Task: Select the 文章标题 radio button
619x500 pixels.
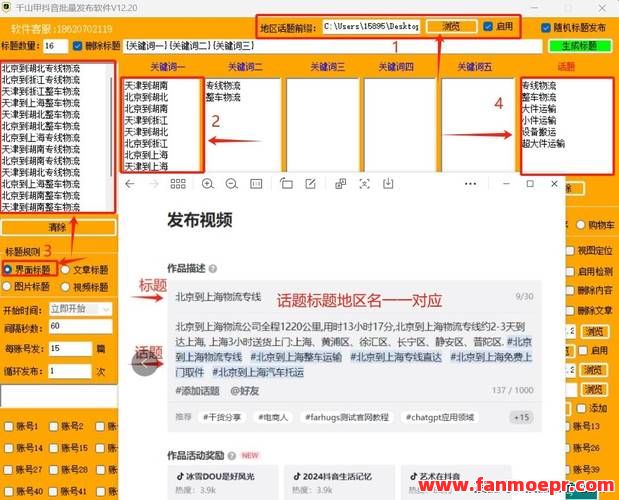Action: click(x=66, y=270)
